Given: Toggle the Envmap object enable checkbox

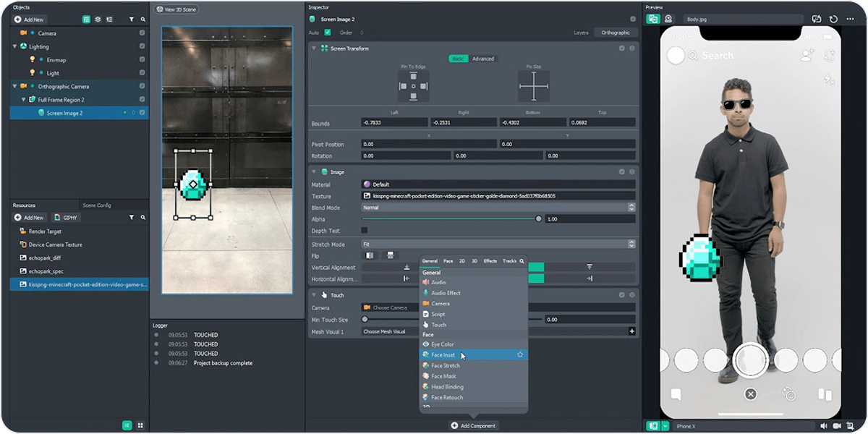Looking at the screenshot, I should (x=142, y=60).
